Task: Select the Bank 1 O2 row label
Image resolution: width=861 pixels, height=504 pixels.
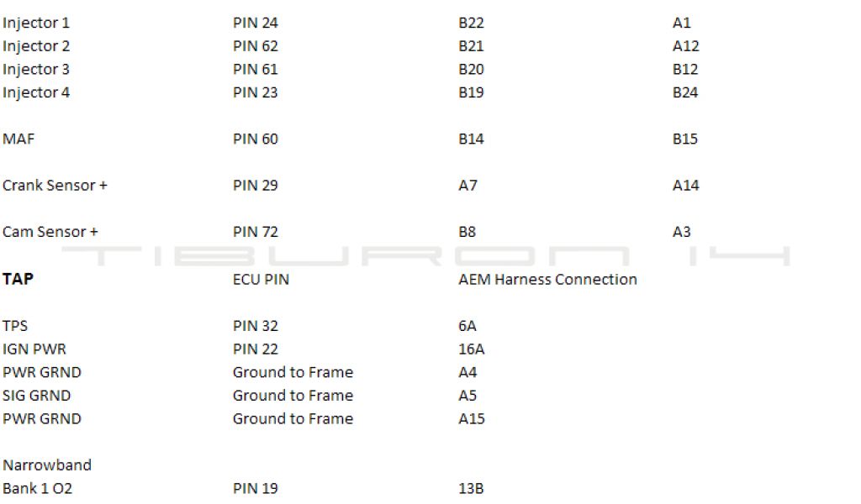Action: (x=37, y=488)
